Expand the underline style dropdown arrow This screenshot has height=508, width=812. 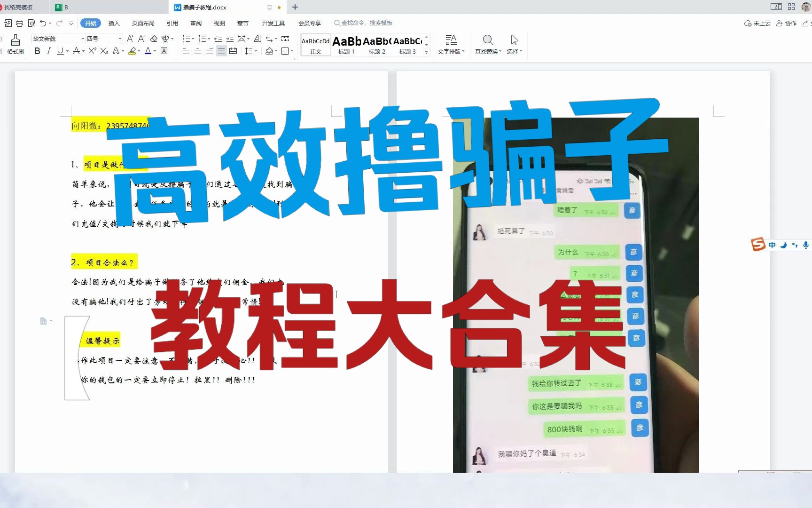[67, 51]
